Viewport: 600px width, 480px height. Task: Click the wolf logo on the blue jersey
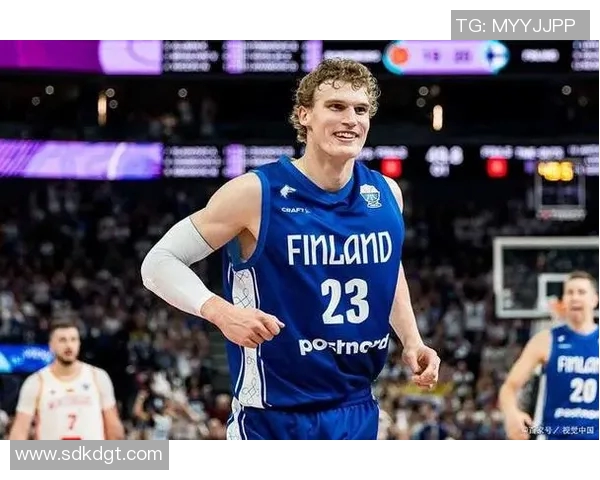(287, 191)
